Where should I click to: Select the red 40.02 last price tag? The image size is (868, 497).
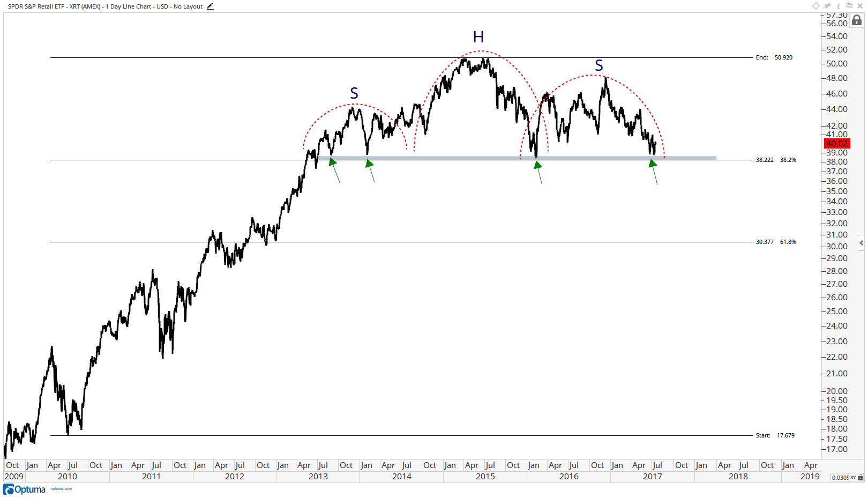(x=837, y=143)
